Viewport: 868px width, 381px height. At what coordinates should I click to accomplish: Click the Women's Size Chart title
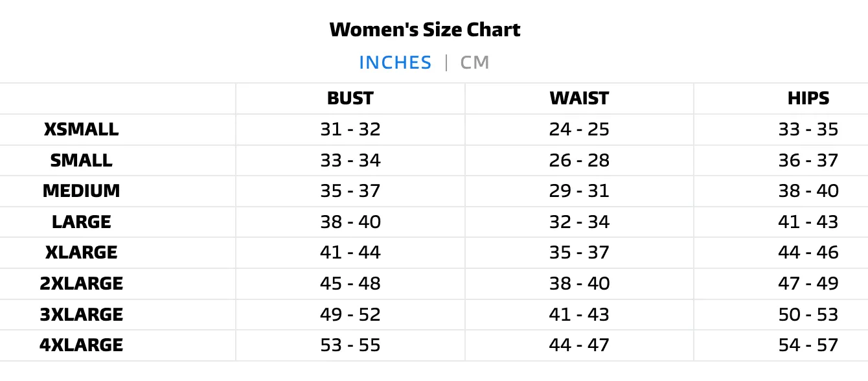coord(425,29)
